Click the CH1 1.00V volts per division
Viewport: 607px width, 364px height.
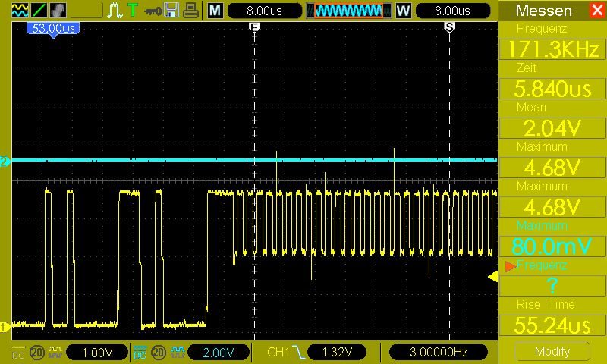97,353
